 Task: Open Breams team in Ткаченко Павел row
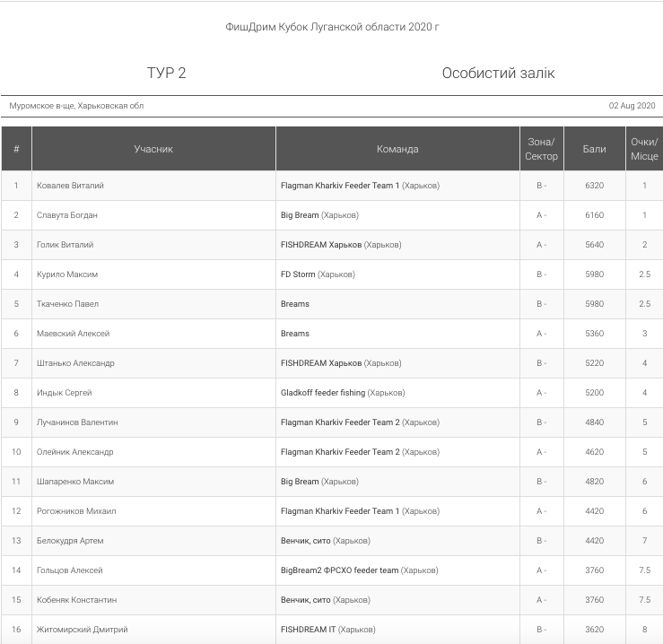295,304
